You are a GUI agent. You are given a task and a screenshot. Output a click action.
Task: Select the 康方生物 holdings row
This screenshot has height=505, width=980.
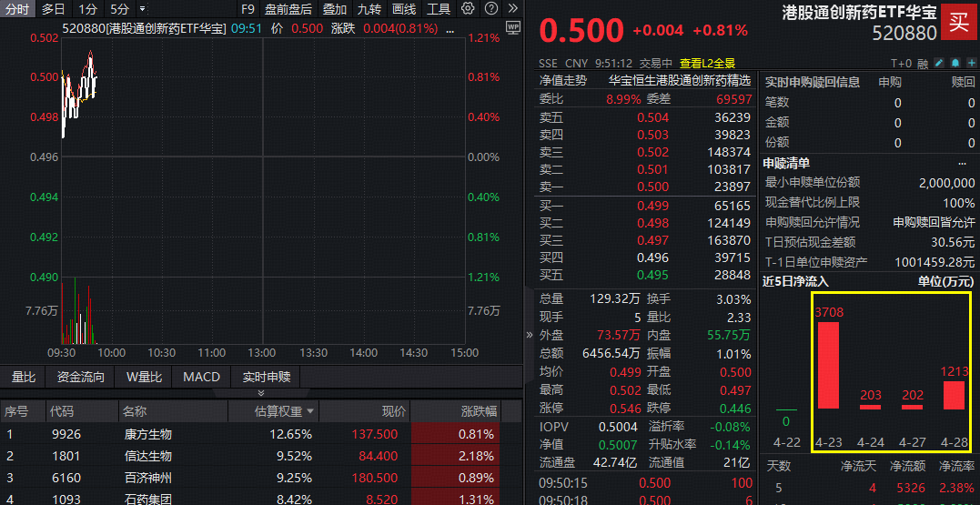[x=147, y=434]
